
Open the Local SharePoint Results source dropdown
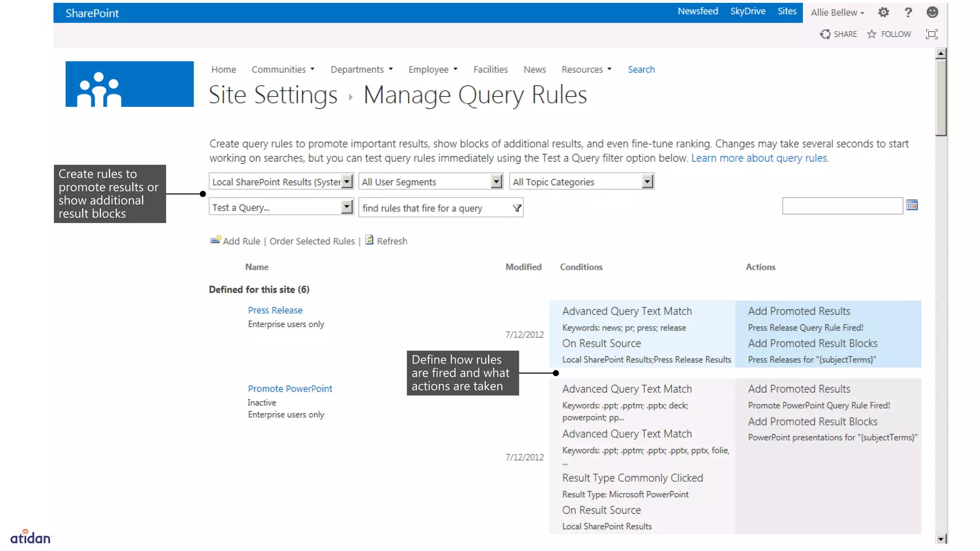[x=281, y=182]
